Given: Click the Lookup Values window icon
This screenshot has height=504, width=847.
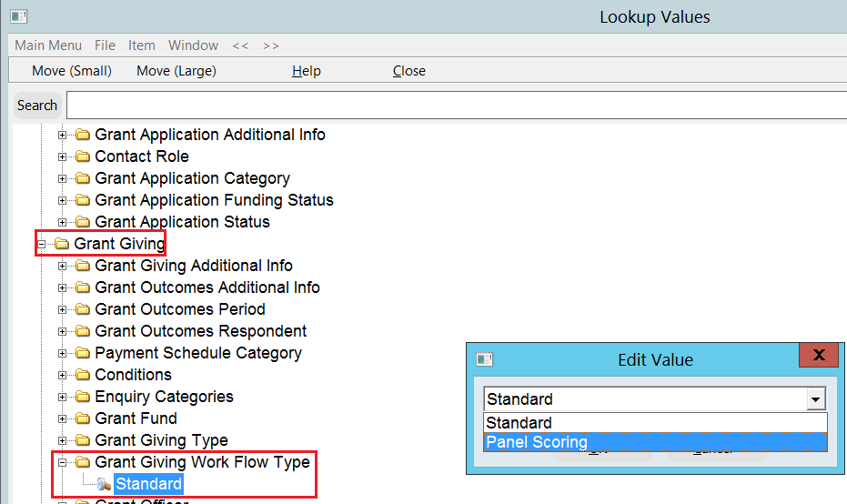Looking at the screenshot, I should (18, 16).
